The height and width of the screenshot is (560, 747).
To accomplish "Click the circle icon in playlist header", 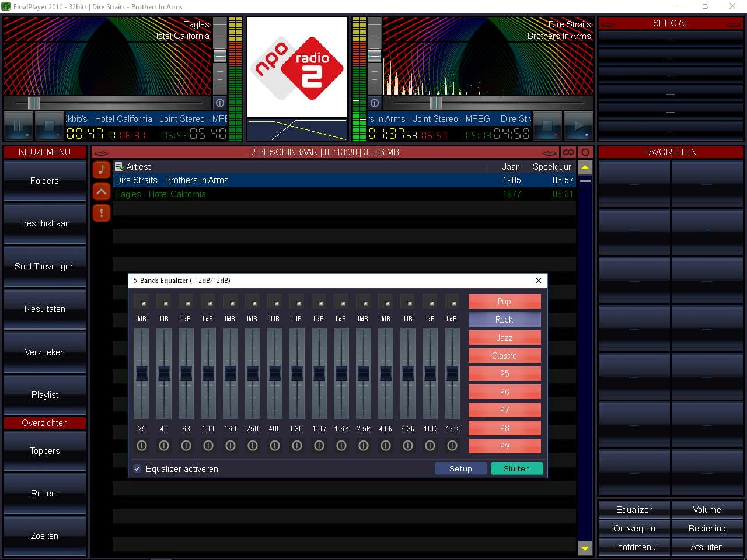I will (x=585, y=152).
